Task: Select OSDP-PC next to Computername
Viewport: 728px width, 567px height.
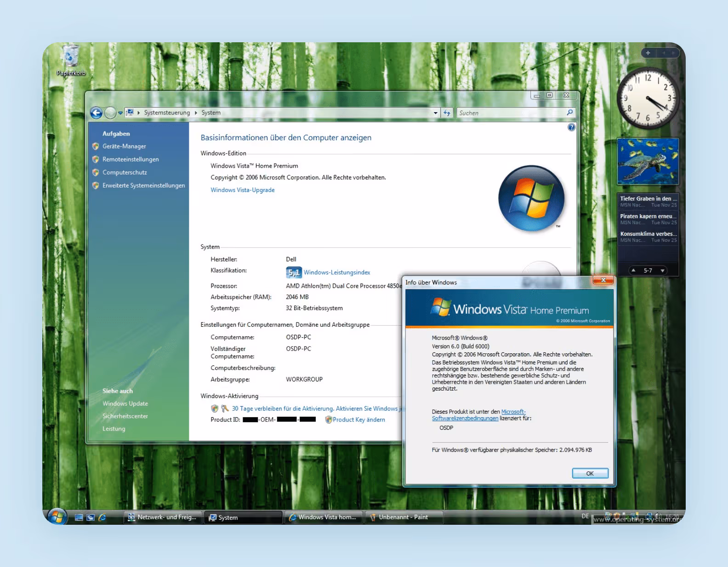Action: 298,337
